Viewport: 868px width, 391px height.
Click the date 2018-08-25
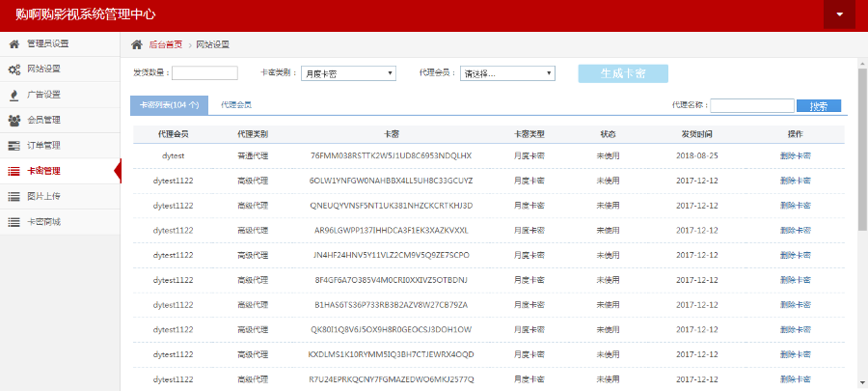pos(697,155)
